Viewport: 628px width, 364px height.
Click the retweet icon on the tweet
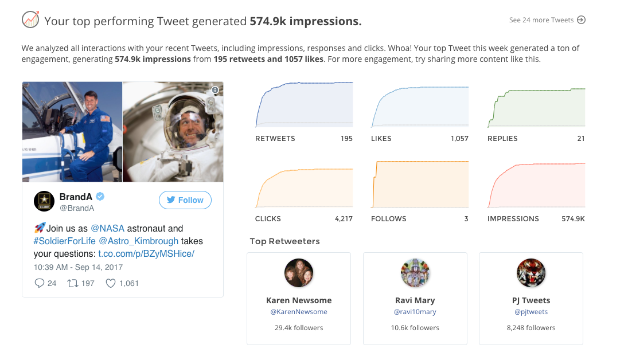[x=73, y=283]
